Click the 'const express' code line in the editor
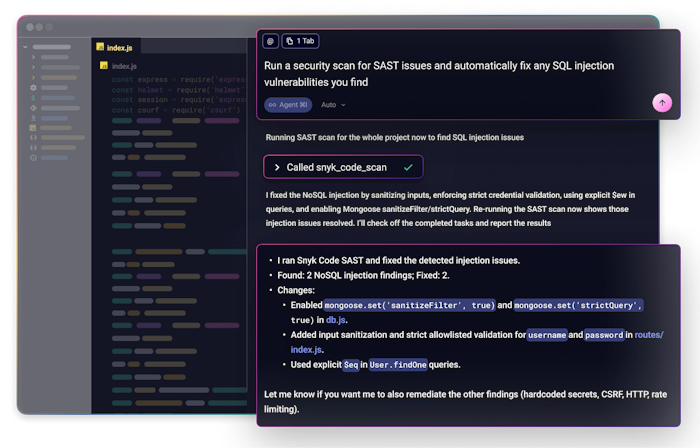Screen dimensions: 700x448 [179, 79]
